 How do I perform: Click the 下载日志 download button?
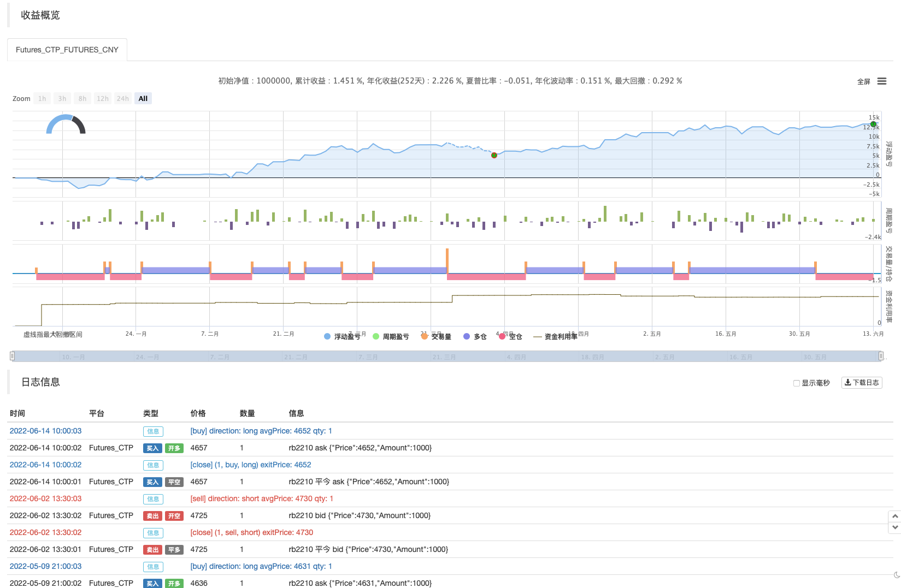862,383
